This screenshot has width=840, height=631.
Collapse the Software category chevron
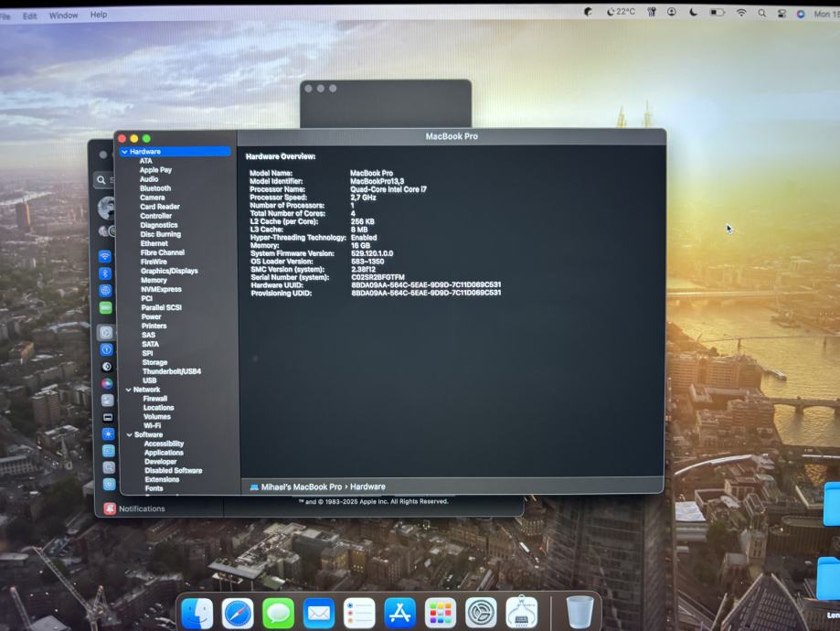(129, 434)
